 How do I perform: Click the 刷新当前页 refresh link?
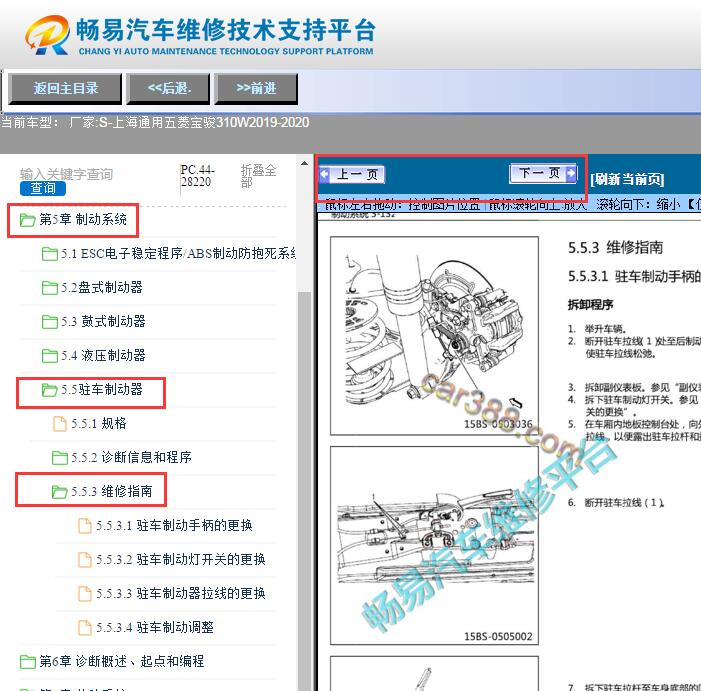(627, 179)
